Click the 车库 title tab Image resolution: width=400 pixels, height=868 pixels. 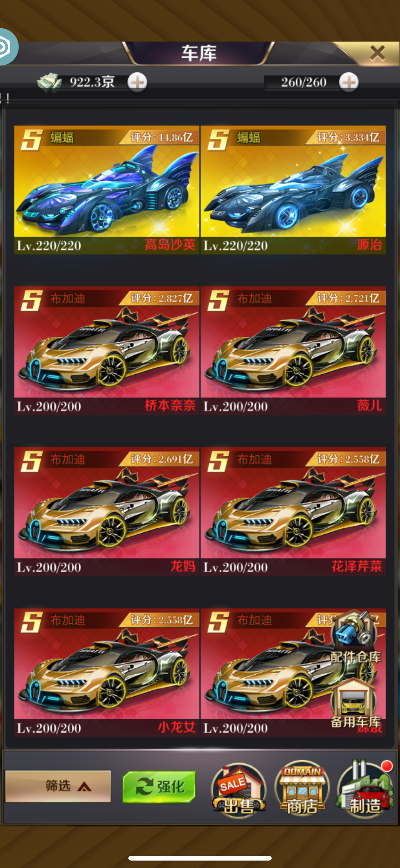coord(199,53)
